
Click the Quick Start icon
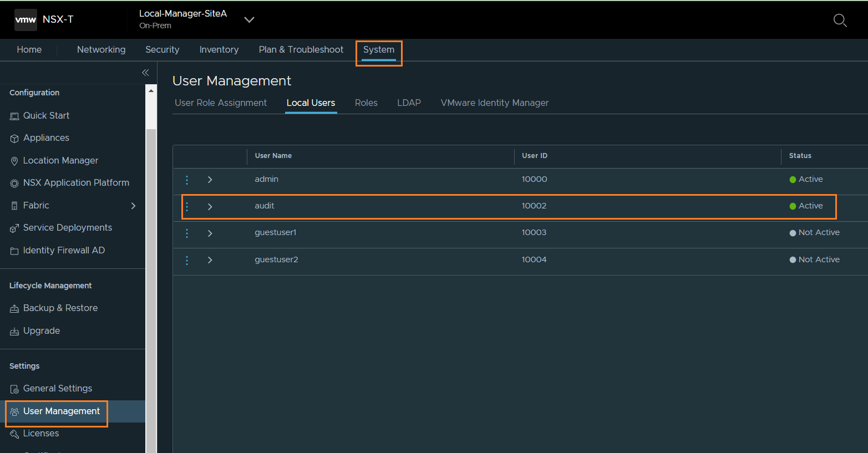click(14, 116)
